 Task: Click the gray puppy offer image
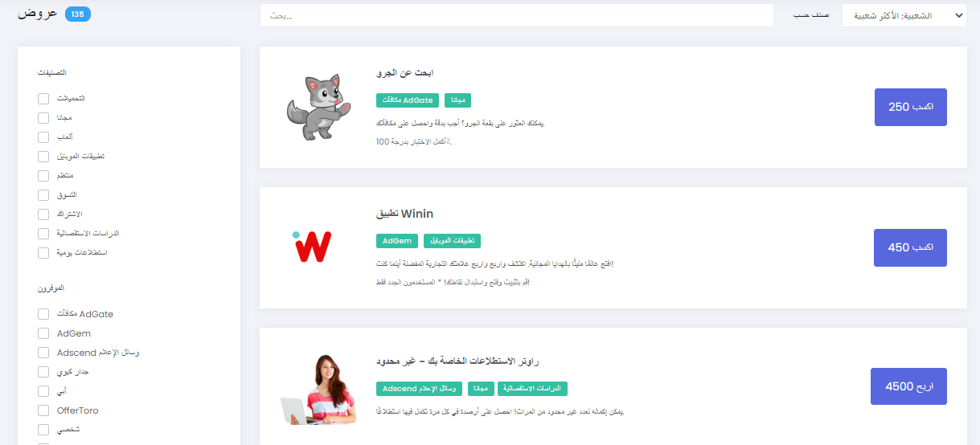tap(314, 107)
